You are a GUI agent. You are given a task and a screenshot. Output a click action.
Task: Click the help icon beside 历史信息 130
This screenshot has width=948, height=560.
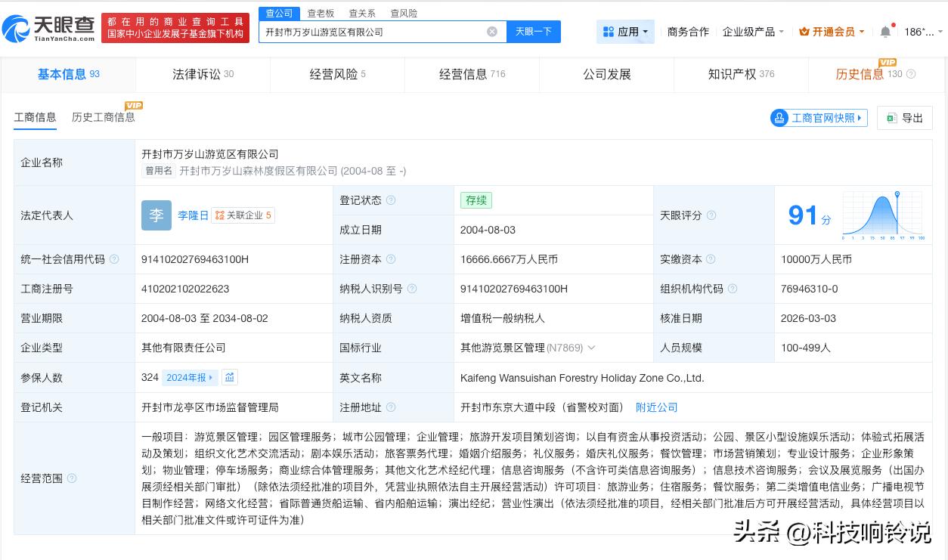(x=911, y=74)
